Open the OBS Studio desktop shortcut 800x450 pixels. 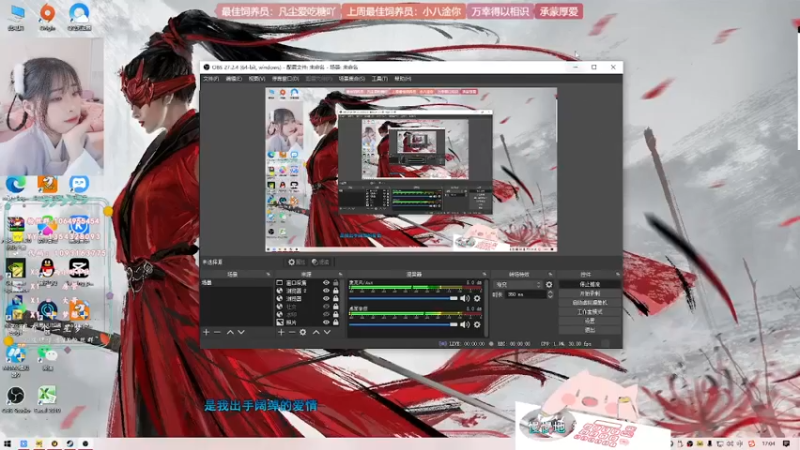(x=16, y=398)
